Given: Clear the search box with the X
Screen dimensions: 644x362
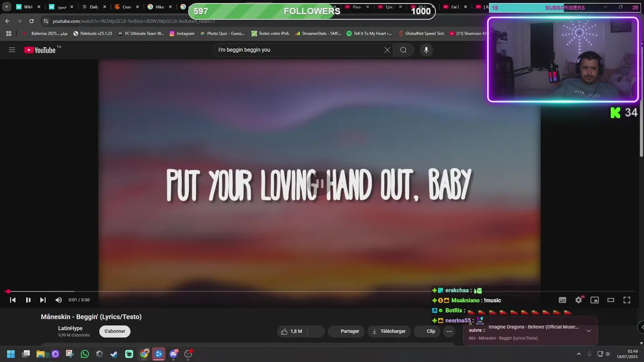Looking at the screenshot, I should [387, 50].
